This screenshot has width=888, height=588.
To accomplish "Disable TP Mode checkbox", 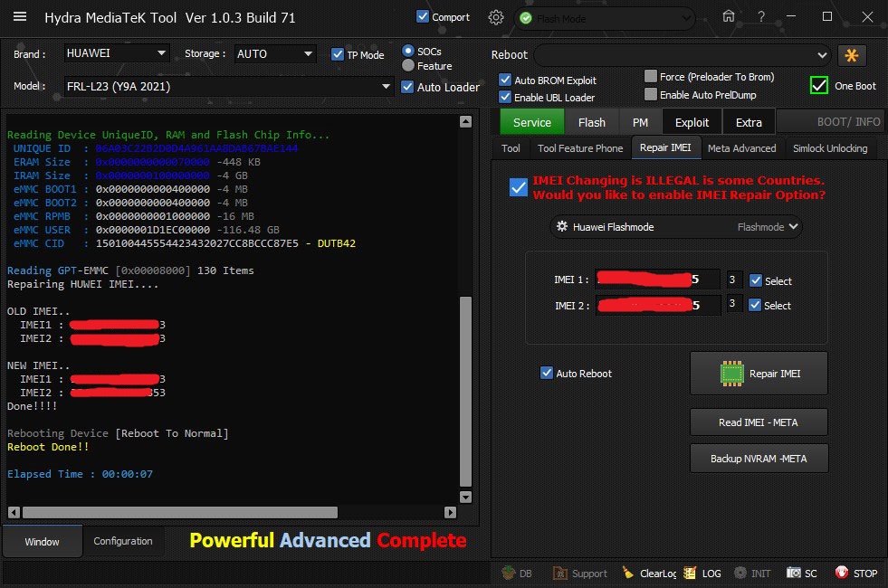I will [x=338, y=54].
